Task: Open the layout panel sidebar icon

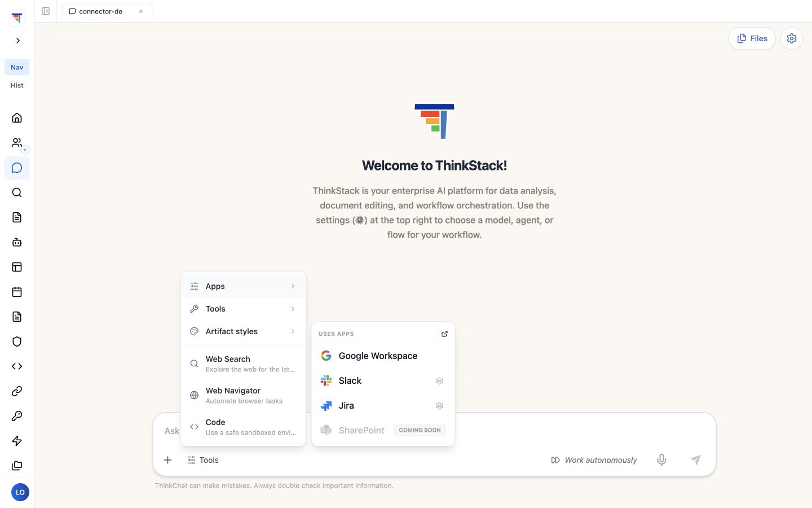Action: pos(17,267)
